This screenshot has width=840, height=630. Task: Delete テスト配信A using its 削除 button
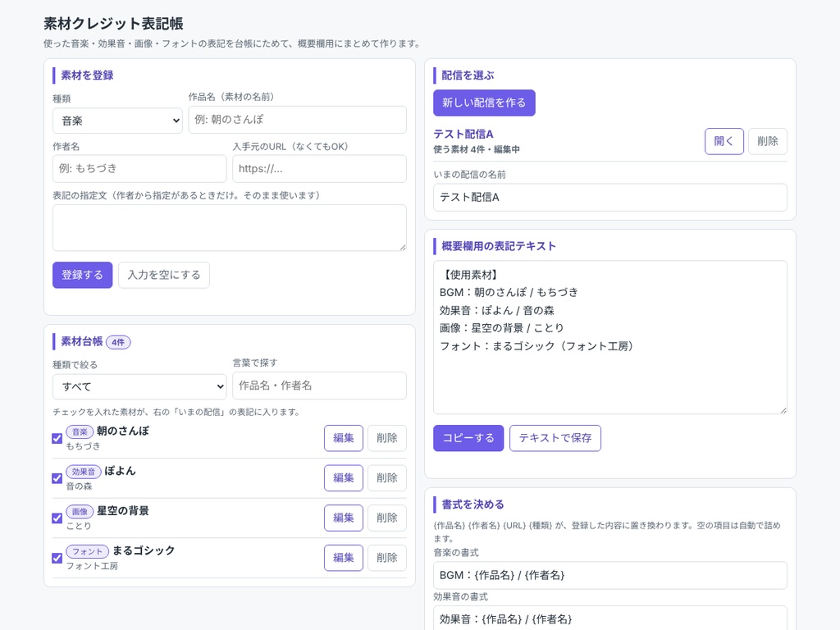tap(767, 141)
